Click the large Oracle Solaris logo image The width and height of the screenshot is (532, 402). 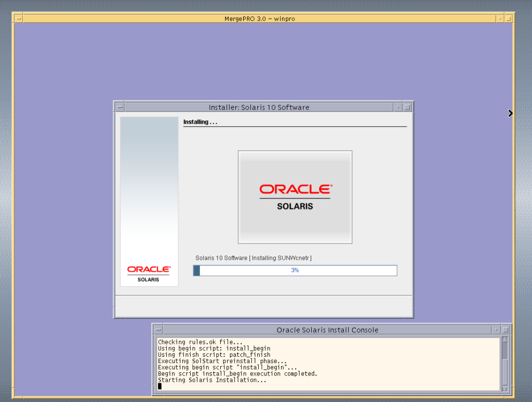pos(295,197)
